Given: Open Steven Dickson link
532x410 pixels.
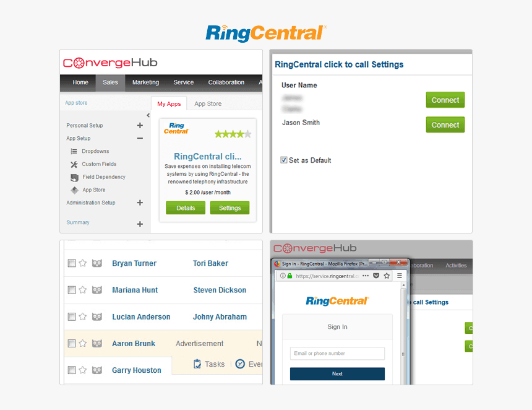Looking at the screenshot, I should coord(220,290).
